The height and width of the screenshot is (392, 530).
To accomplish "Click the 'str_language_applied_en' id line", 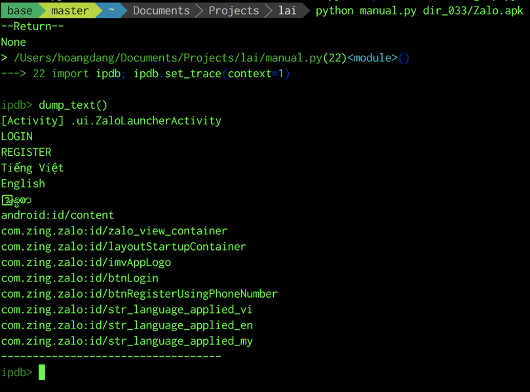I will coord(127,325).
